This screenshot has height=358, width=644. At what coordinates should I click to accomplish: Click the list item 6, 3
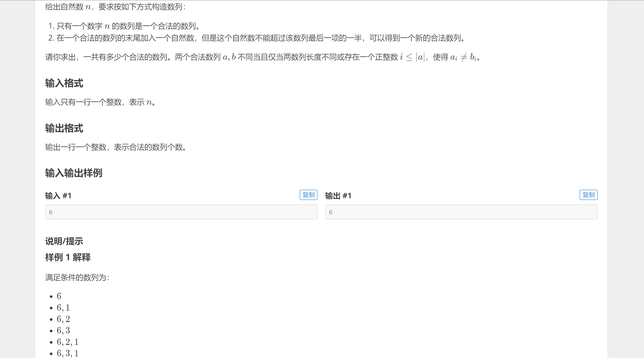pos(63,331)
